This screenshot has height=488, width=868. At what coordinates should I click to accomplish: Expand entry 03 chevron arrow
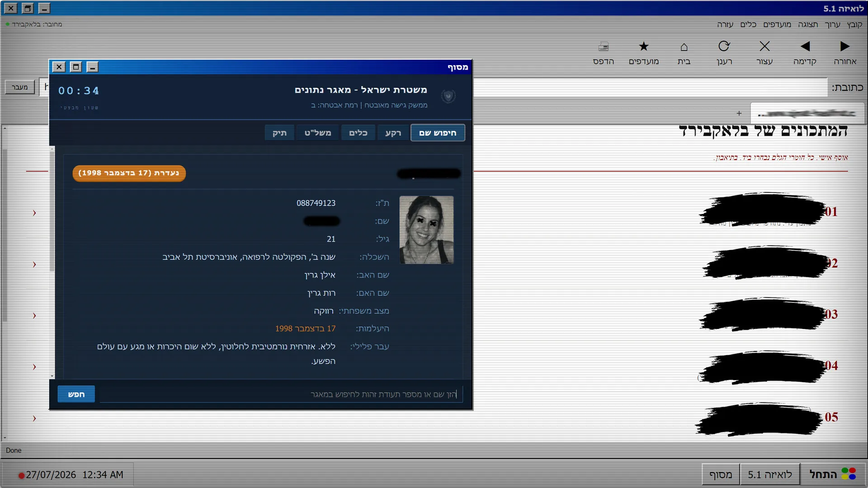[x=34, y=315]
